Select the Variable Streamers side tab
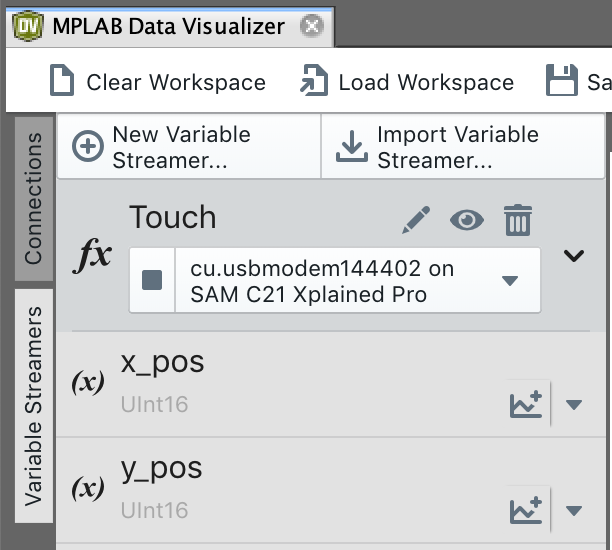Screen dimensions: 612x550 pos(34,405)
